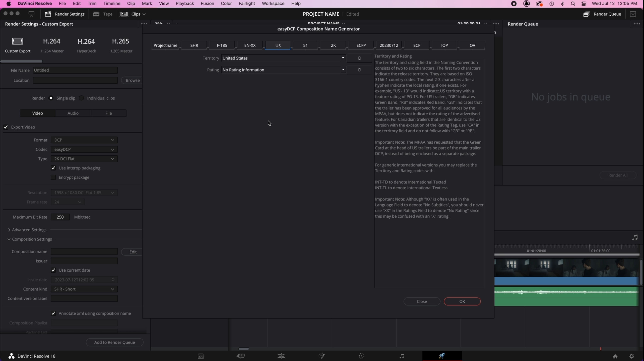
Task: Click Browse button for Location
Action: (132, 80)
